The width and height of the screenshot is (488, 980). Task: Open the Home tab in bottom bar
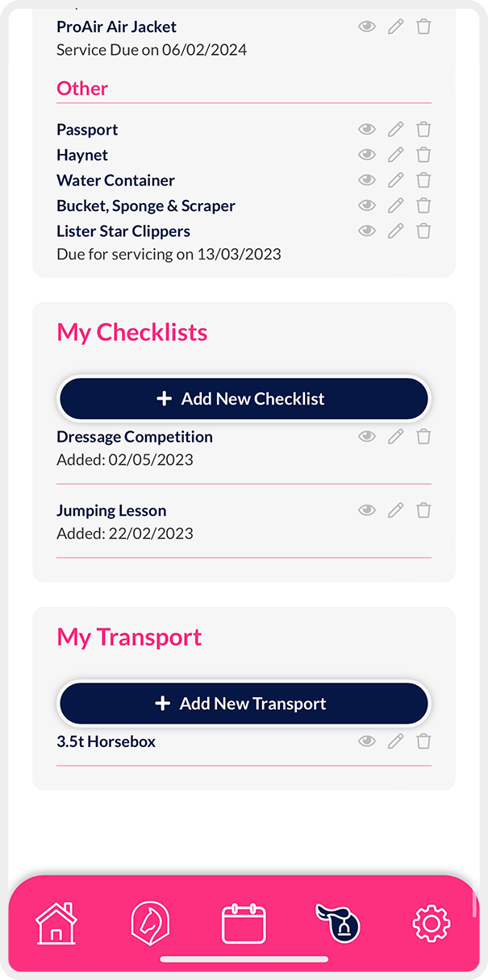click(56, 923)
